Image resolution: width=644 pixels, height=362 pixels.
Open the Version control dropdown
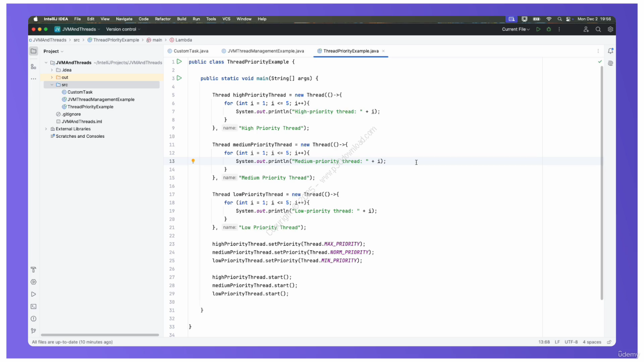(x=124, y=29)
